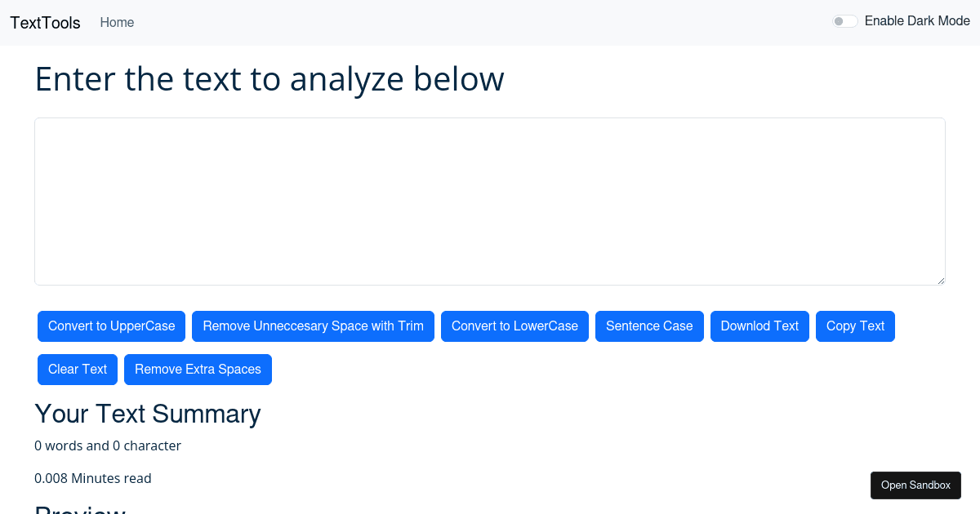Copy the entered text
Image resolution: width=980 pixels, height=514 pixels.
[855, 326]
